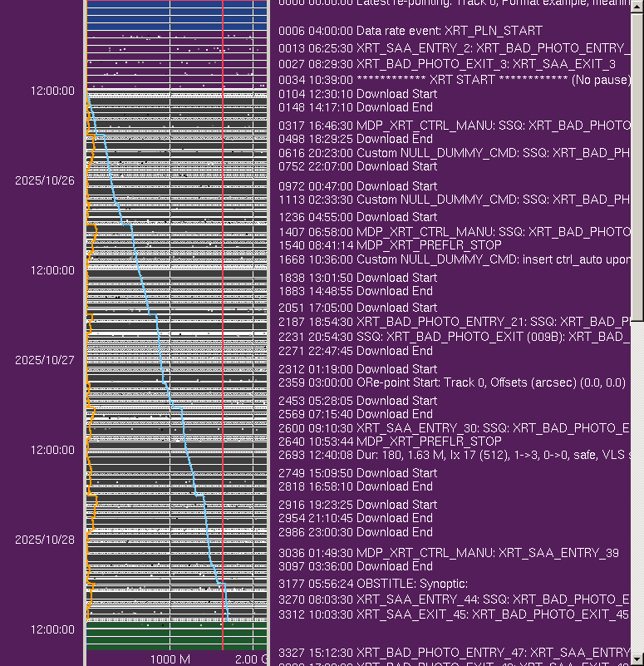Click the green band at timeline bottom
Viewport: 644px width, 666px height.
pos(176,636)
